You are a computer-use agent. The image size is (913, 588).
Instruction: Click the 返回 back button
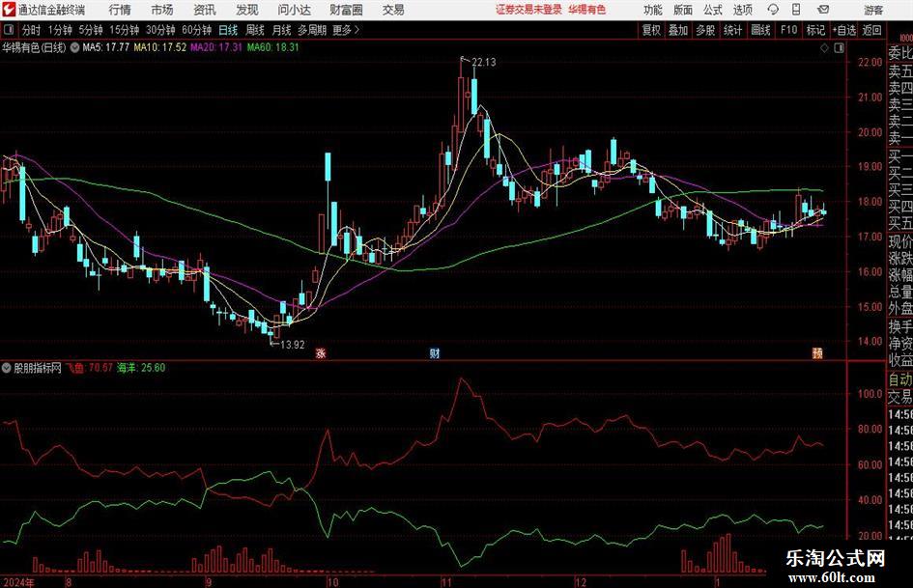[x=872, y=30]
